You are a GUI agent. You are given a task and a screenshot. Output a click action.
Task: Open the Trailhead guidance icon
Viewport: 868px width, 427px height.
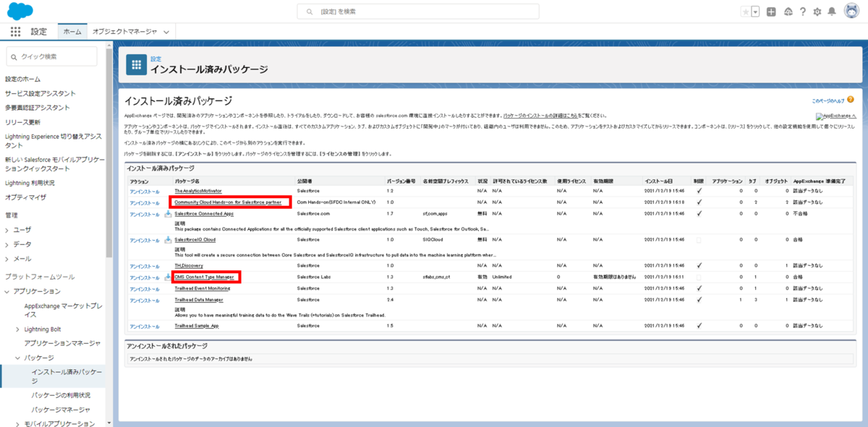click(788, 12)
